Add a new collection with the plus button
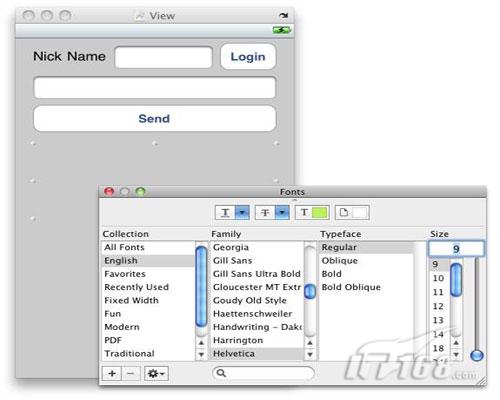The height and width of the screenshot is (400, 500). 112,373
